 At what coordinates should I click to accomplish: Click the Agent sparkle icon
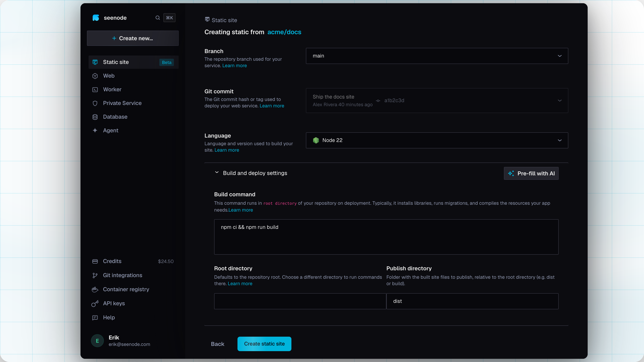(95, 130)
